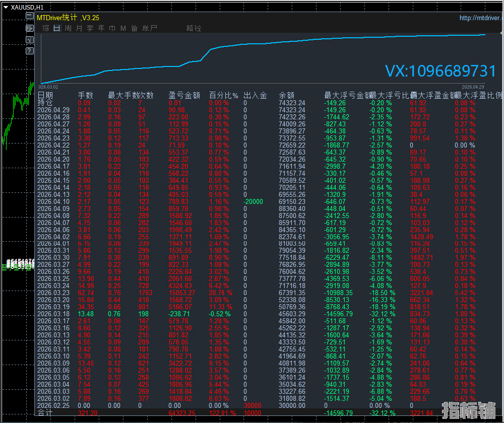Toggle the √ checkmark box icon
The width and height of the screenshot is (504, 423).
[x=30, y=39]
